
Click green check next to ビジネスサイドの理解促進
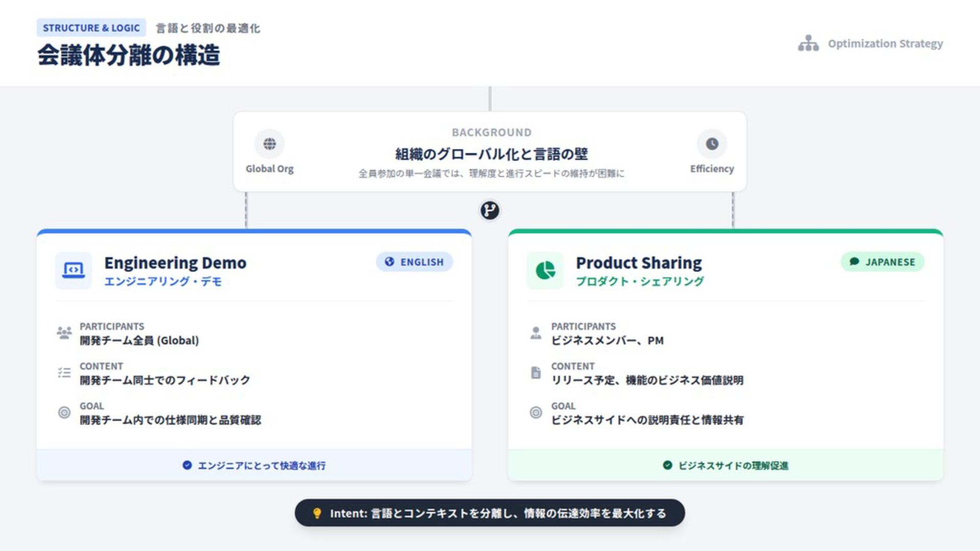click(667, 465)
